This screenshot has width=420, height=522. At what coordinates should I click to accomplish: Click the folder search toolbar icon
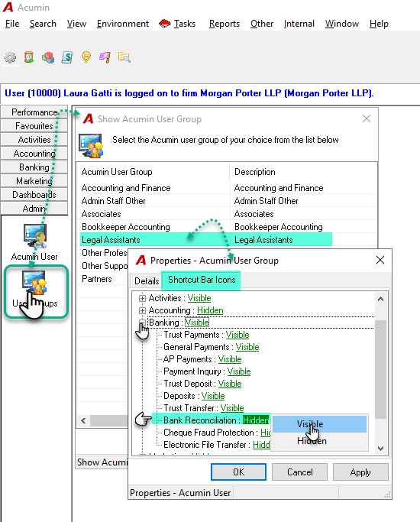click(x=124, y=57)
